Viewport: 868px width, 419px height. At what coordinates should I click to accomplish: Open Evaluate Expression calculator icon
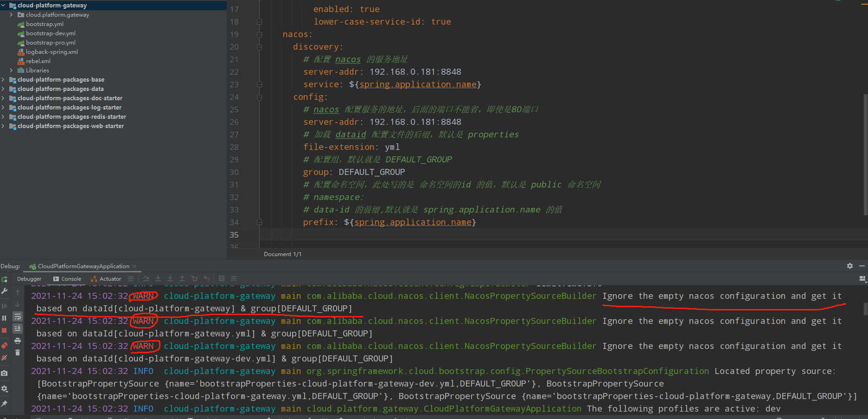point(222,279)
